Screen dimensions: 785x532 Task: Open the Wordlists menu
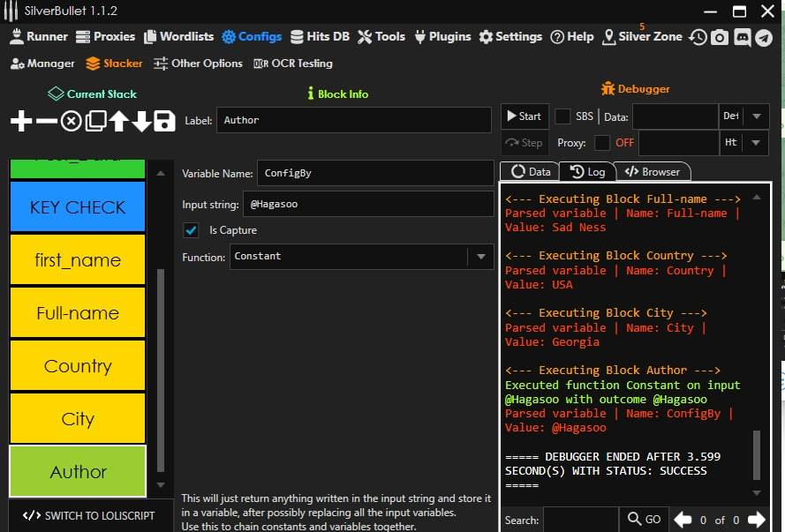click(179, 37)
